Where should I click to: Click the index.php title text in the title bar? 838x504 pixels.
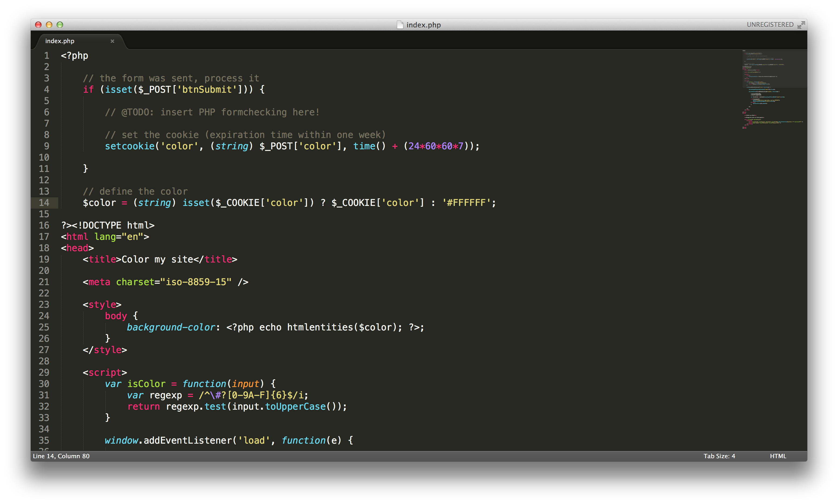point(423,25)
